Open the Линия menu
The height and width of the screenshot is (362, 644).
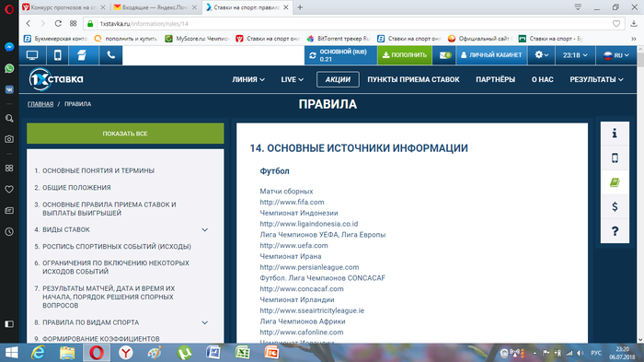248,79
